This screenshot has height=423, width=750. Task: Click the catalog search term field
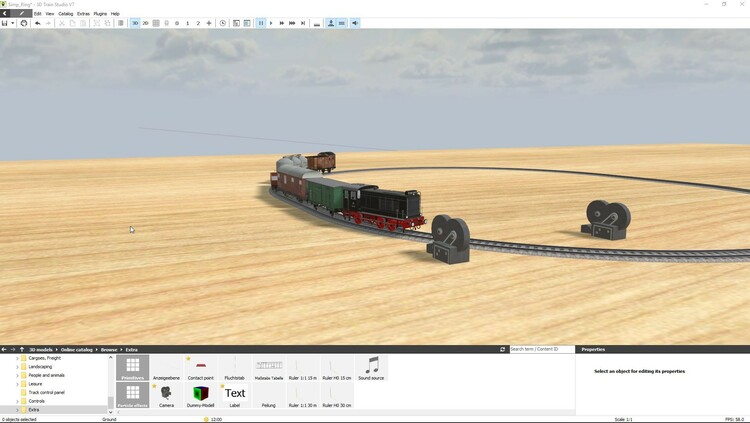(x=541, y=349)
